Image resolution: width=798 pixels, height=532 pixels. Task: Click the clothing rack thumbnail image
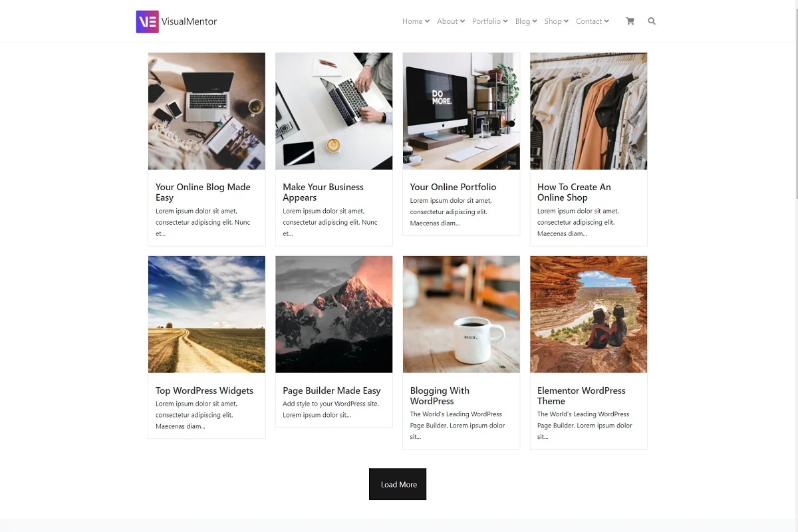coord(589,111)
